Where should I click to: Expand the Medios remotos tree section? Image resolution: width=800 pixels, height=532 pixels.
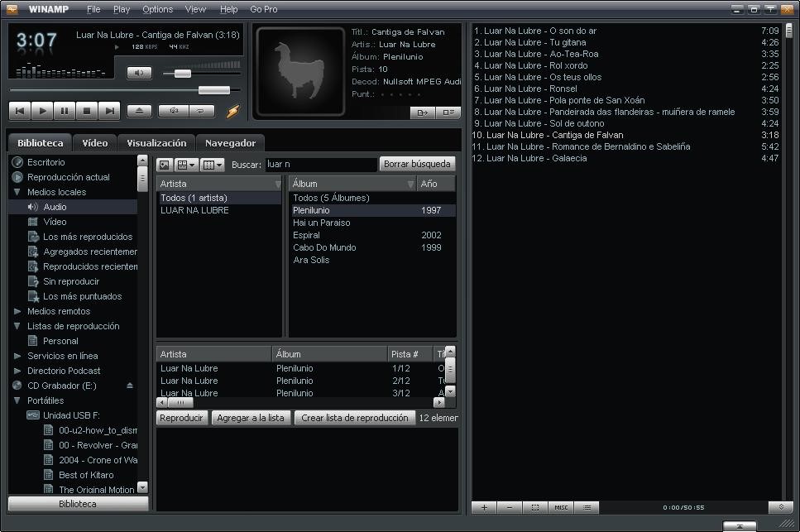tap(17, 311)
